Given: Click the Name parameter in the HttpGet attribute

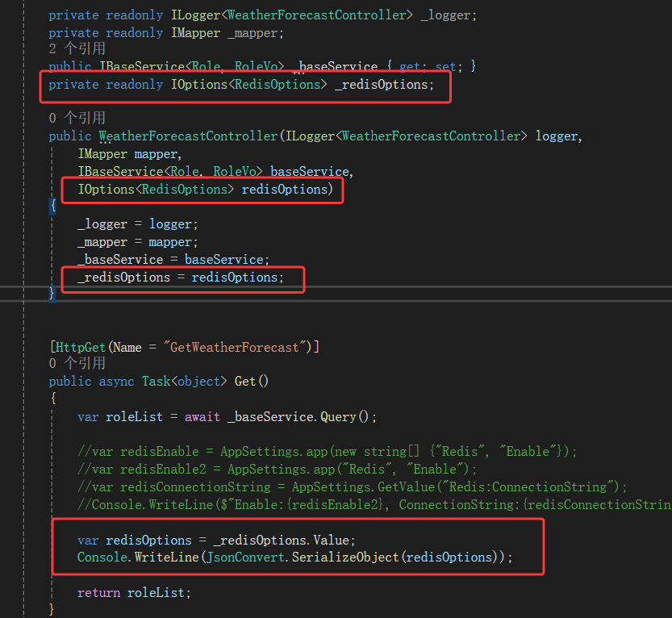Looking at the screenshot, I should 127,348.
